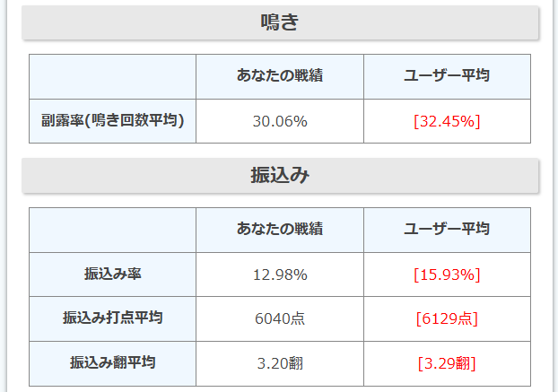Click the 12.98% value cell
The image size is (558, 392).
tap(279, 274)
